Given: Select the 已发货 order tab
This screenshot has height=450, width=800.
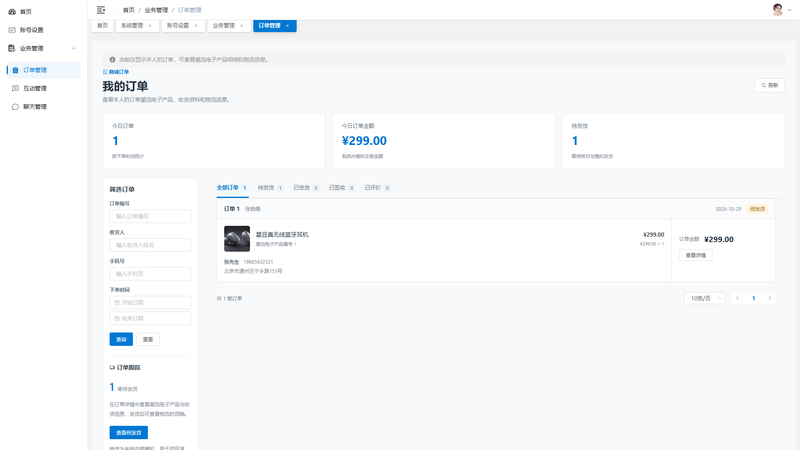Looking at the screenshot, I should (306, 188).
